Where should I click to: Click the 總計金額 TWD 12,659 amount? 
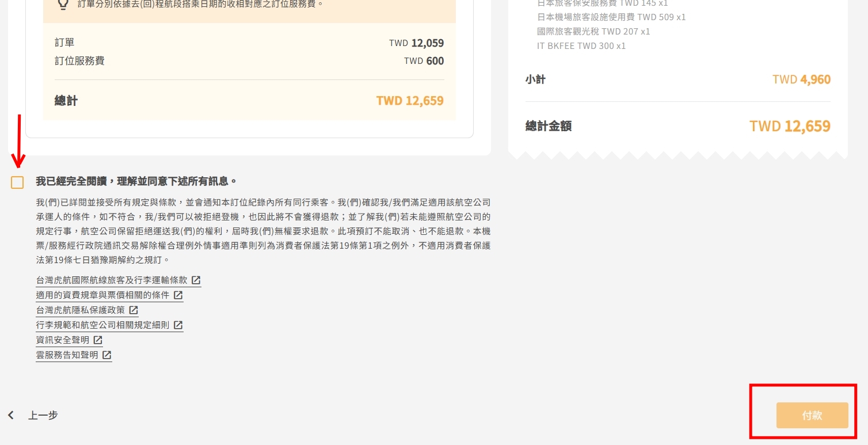click(x=789, y=126)
